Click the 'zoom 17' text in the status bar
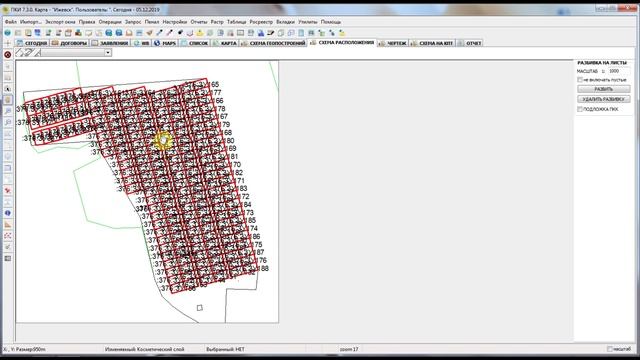The width and height of the screenshot is (640, 360). pyautogui.click(x=349, y=349)
